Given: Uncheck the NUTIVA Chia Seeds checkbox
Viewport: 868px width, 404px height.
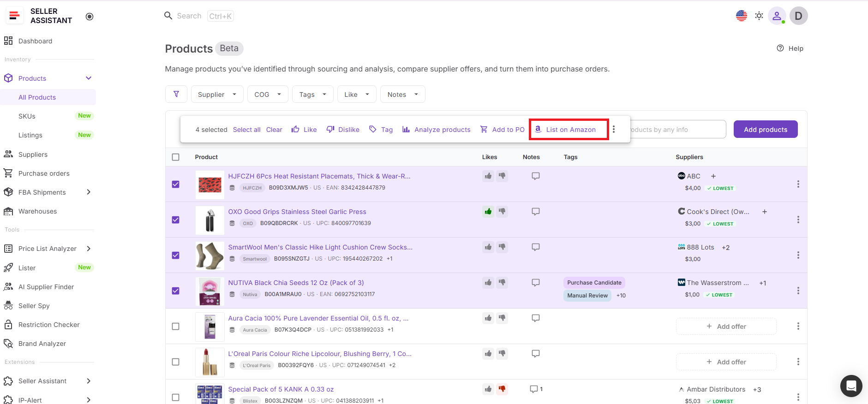Looking at the screenshot, I should (176, 291).
